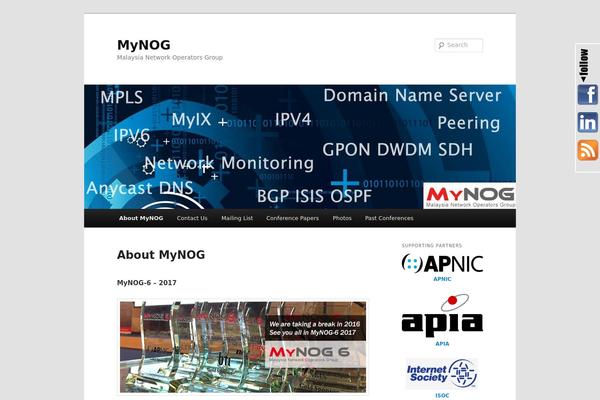Click the Internet Society logo
This screenshot has width=600, height=400.
coord(442,374)
